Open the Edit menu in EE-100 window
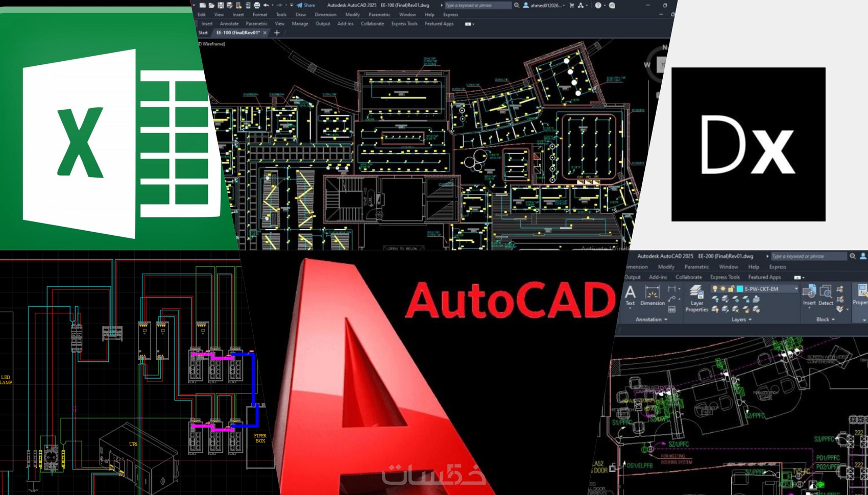This screenshot has width=868, height=495. [202, 15]
